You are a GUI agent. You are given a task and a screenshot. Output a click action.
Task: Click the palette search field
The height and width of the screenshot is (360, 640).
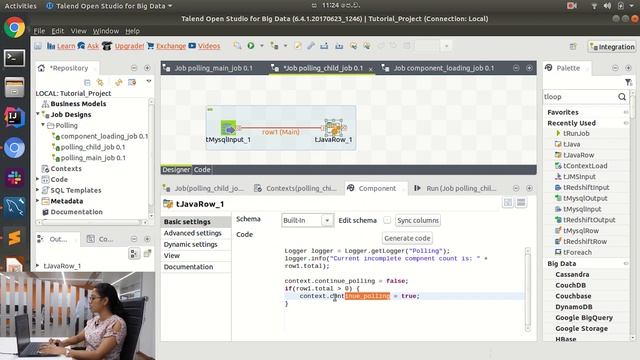click(580, 97)
